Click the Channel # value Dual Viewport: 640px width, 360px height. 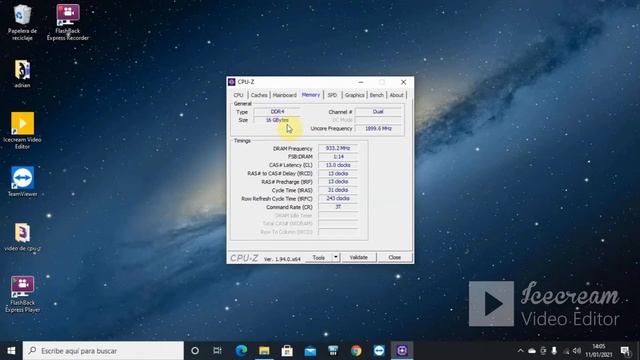click(378, 111)
